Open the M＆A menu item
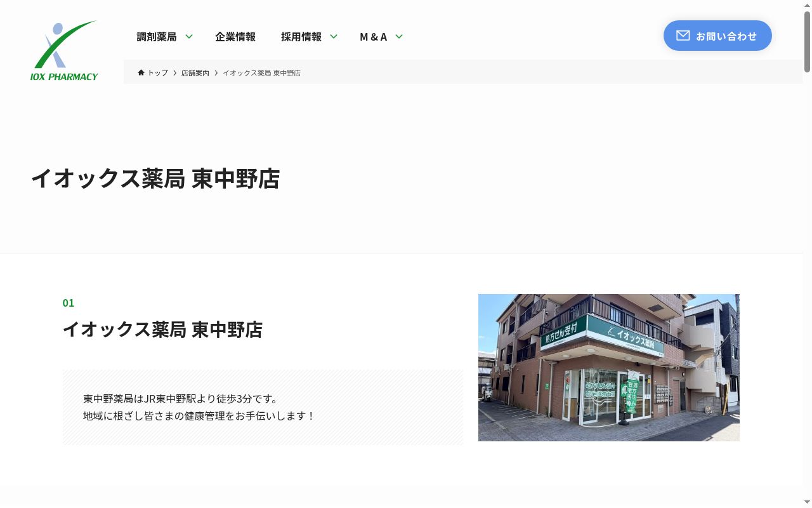The height and width of the screenshot is (508, 812). coord(374,36)
